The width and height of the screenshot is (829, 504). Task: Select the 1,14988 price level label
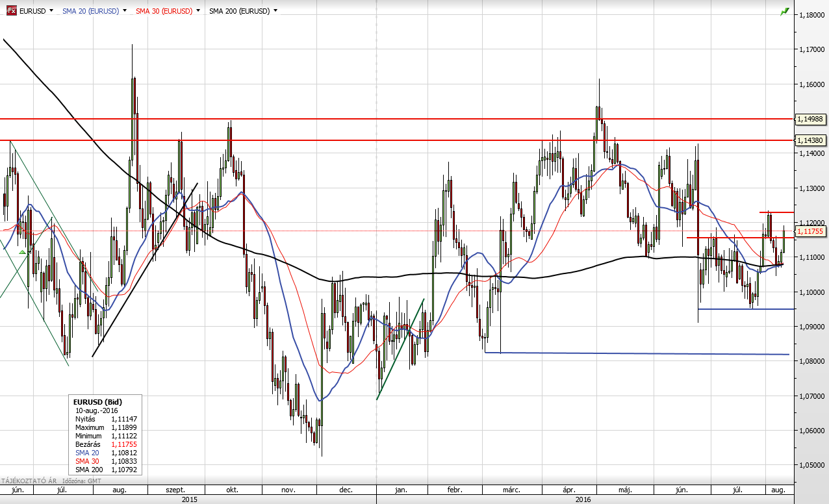812,119
